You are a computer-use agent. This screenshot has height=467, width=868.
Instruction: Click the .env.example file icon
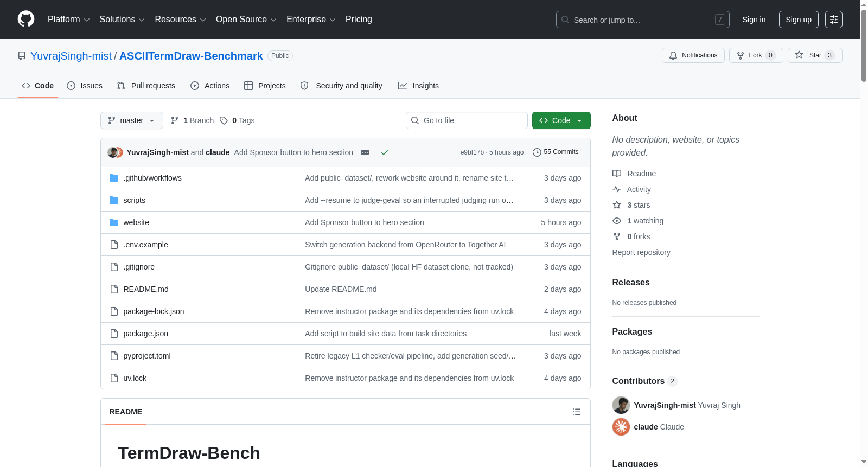point(114,245)
